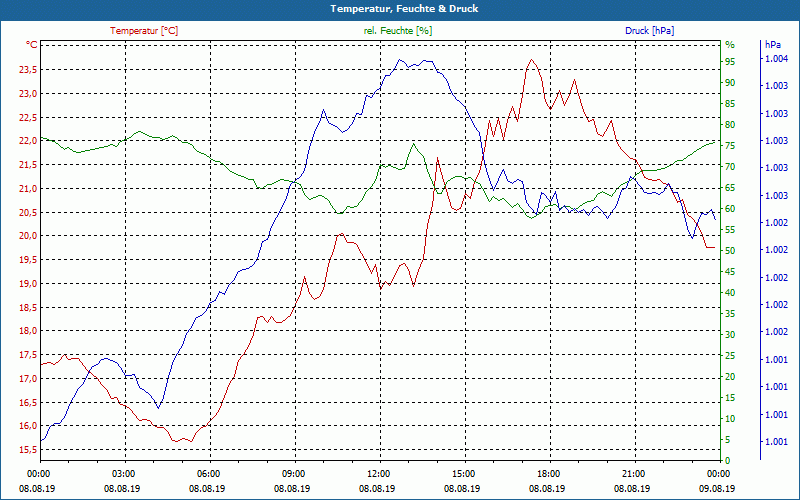Select the green "rel. Feuchte [%]" legend label
Image resolution: width=800 pixels, height=500 pixels.
(397, 31)
